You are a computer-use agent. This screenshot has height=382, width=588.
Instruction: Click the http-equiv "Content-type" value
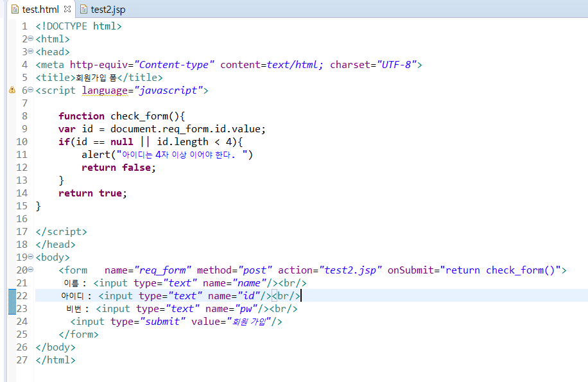click(174, 65)
